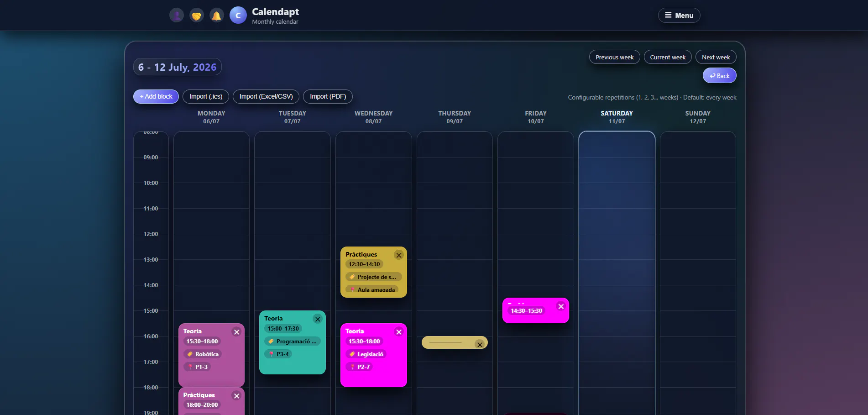This screenshot has width=868, height=415.
Task: Click the P1-3 location tag
Action: click(197, 367)
